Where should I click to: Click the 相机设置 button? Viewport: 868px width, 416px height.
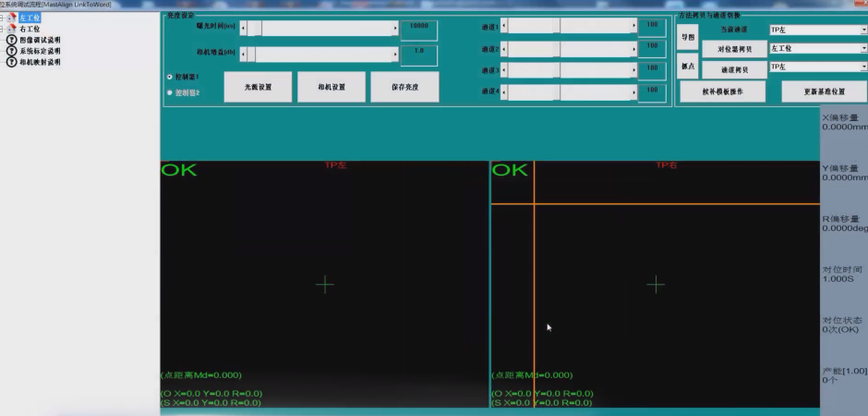[x=331, y=87]
